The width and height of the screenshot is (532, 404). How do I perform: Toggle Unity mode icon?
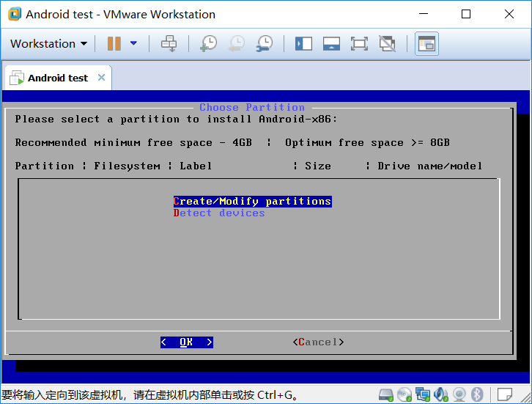coord(387,44)
